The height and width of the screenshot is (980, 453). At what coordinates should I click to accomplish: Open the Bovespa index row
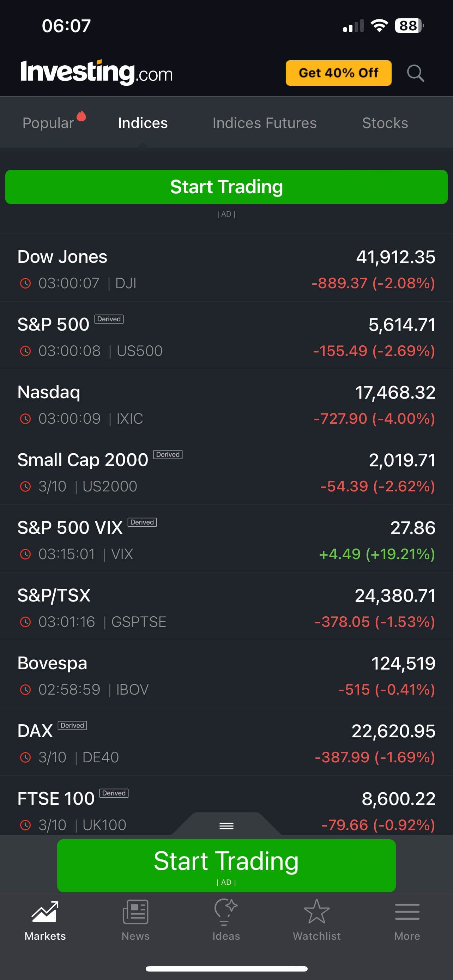(x=226, y=675)
